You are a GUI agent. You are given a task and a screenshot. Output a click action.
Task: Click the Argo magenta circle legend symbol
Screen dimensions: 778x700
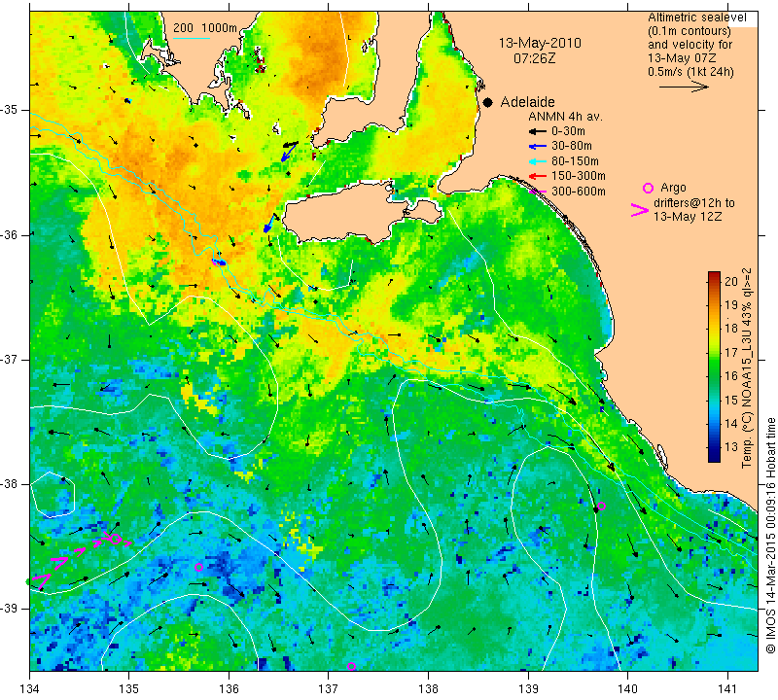[x=648, y=188]
